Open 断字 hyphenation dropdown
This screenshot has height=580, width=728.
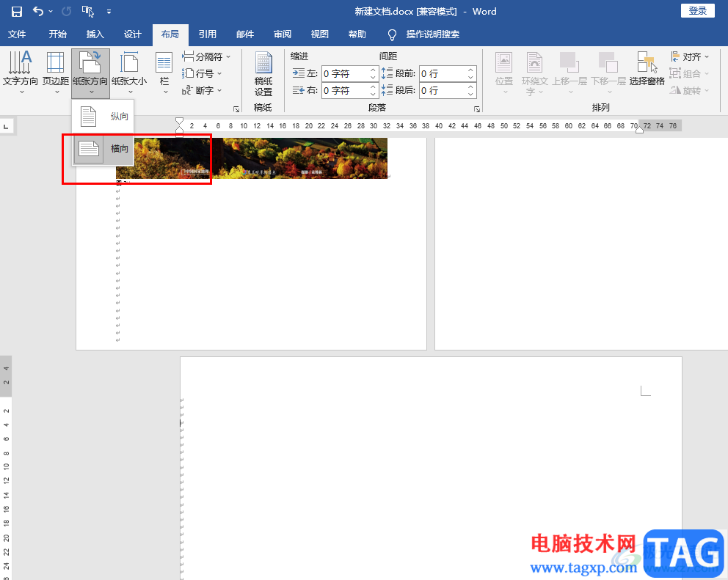point(202,90)
